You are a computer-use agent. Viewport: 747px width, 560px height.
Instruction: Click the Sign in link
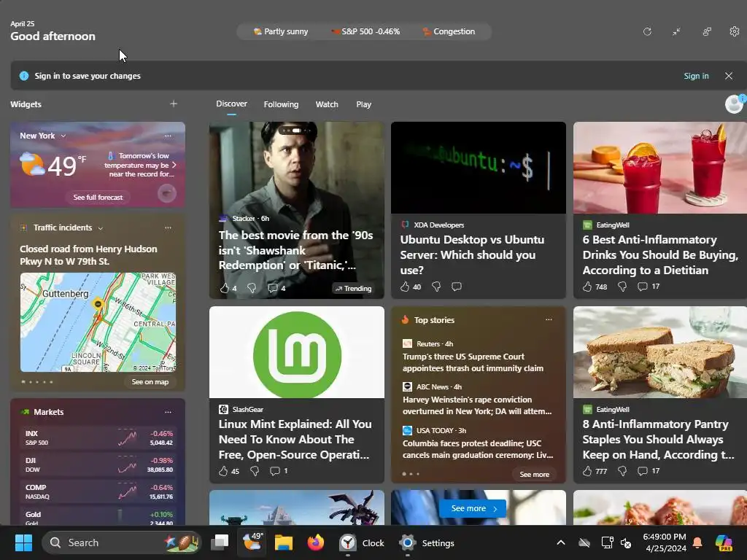tap(696, 76)
